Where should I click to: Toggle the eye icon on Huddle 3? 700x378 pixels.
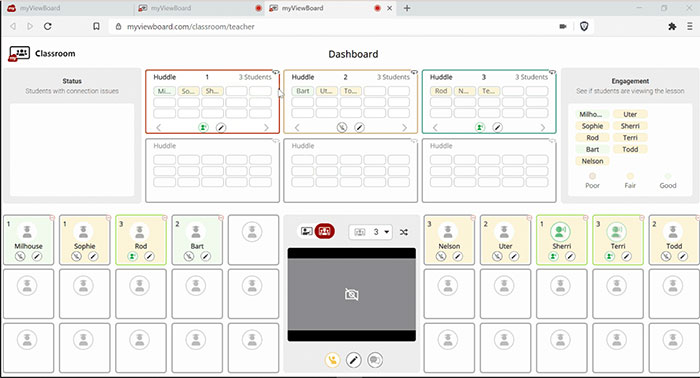[552, 72]
